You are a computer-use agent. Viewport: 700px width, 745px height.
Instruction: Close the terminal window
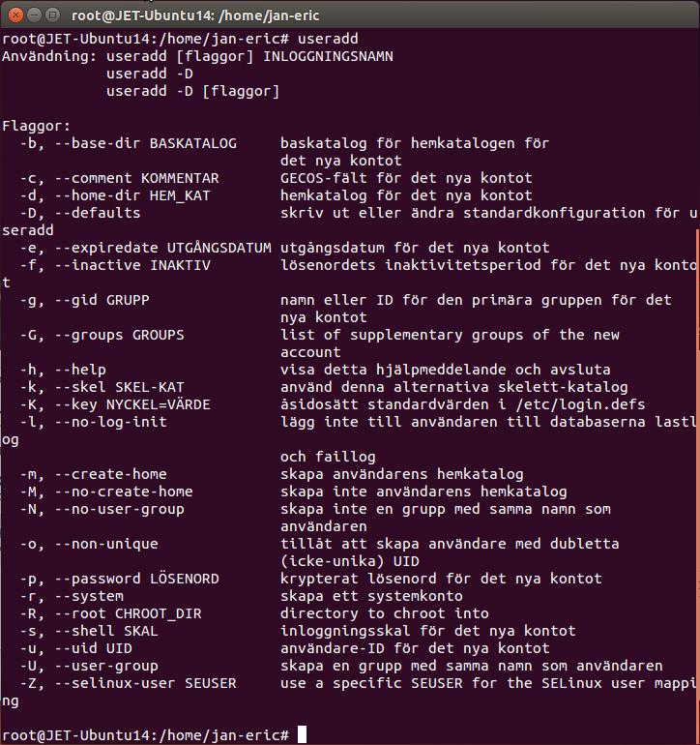(15, 15)
